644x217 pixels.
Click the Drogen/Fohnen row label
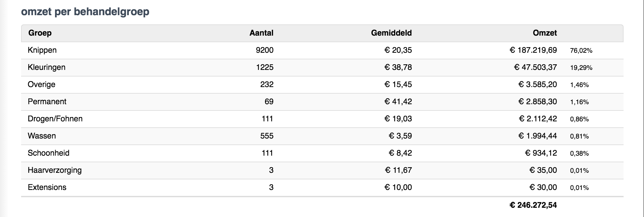click(55, 119)
